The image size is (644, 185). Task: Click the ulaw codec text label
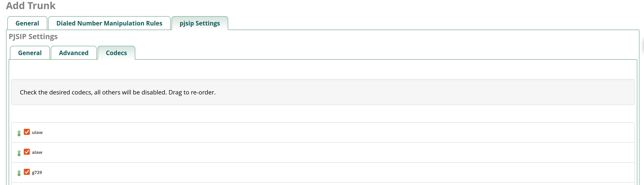click(37, 132)
